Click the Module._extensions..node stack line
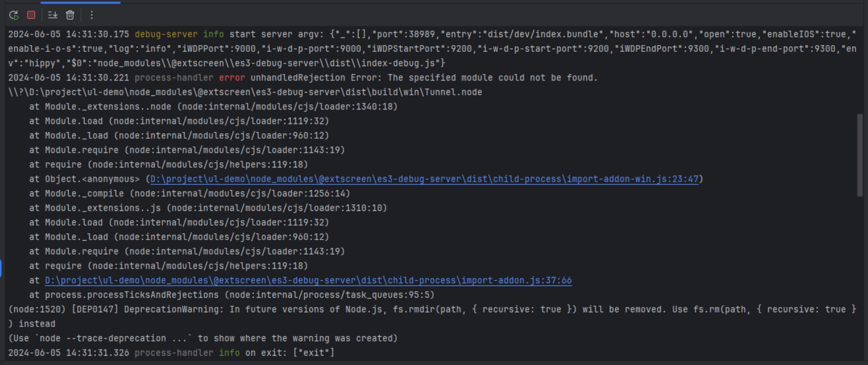 [x=213, y=107]
